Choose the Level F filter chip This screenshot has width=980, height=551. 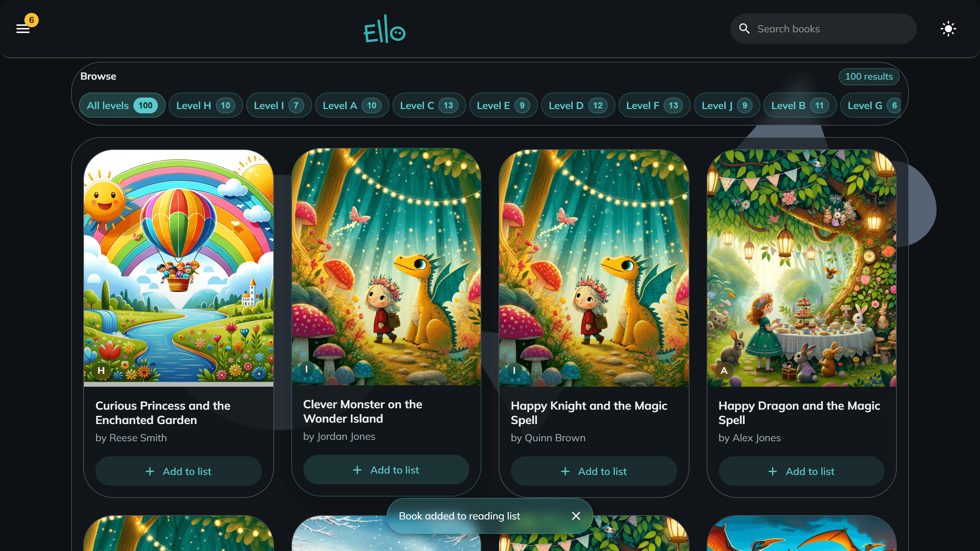coord(654,105)
